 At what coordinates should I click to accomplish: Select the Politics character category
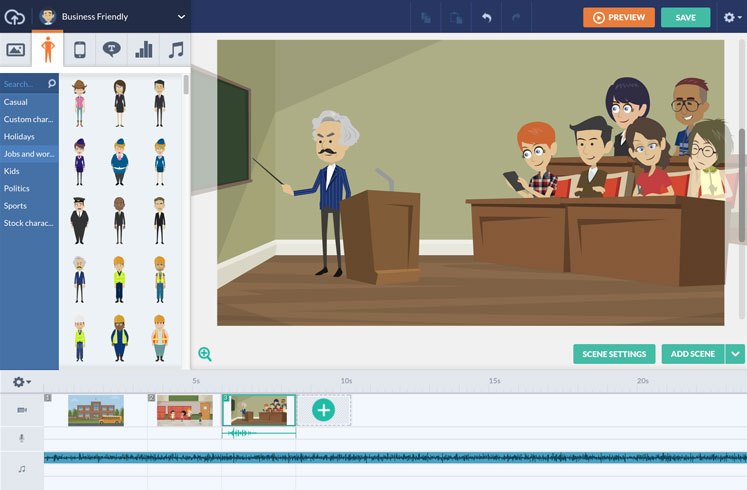tap(17, 188)
